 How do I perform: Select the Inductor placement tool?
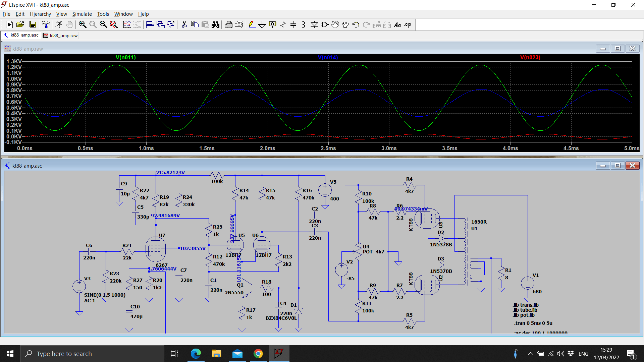point(304,24)
